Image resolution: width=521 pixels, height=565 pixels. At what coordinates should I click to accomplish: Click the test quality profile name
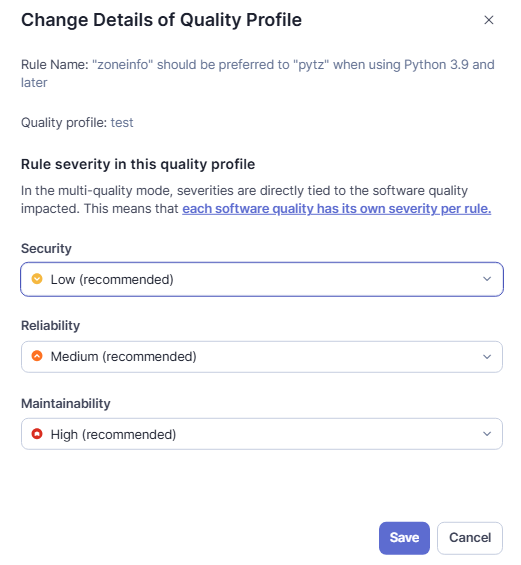click(122, 123)
